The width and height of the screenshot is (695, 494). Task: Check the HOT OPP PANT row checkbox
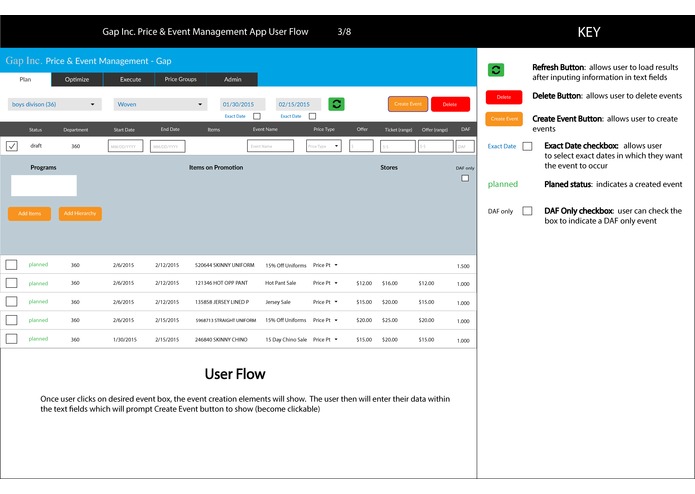click(x=12, y=283)
